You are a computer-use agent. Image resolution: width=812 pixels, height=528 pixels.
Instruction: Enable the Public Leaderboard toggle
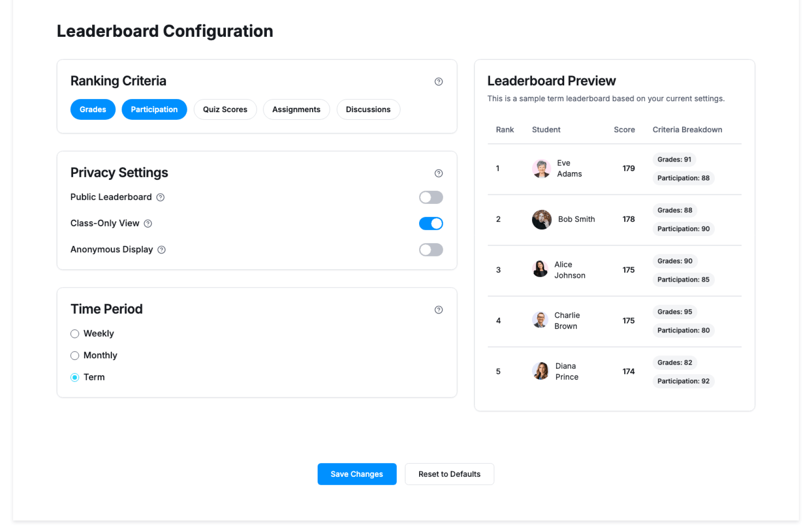[x=431, y=197]
